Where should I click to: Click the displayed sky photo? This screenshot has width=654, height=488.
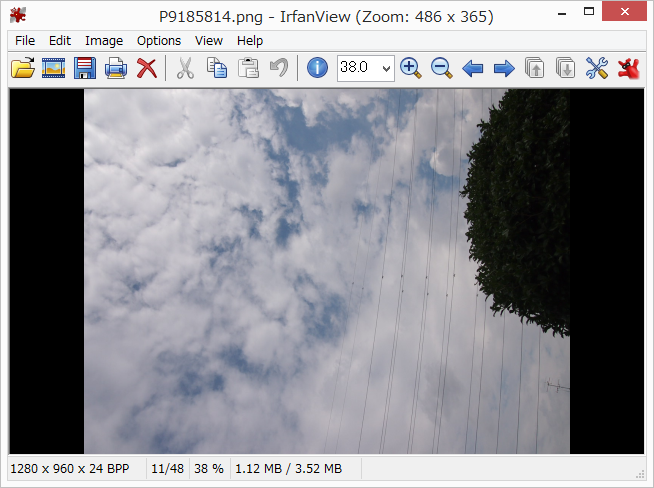point(327,271)
